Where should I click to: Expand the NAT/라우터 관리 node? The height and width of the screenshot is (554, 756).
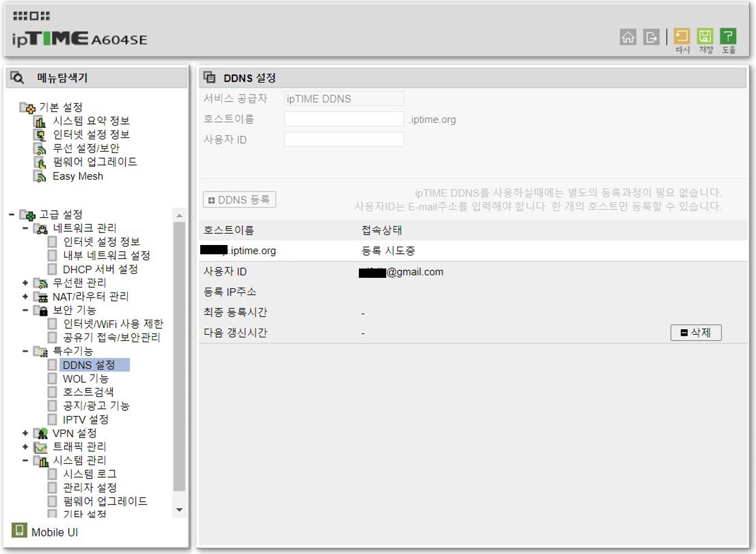(25, 296)
